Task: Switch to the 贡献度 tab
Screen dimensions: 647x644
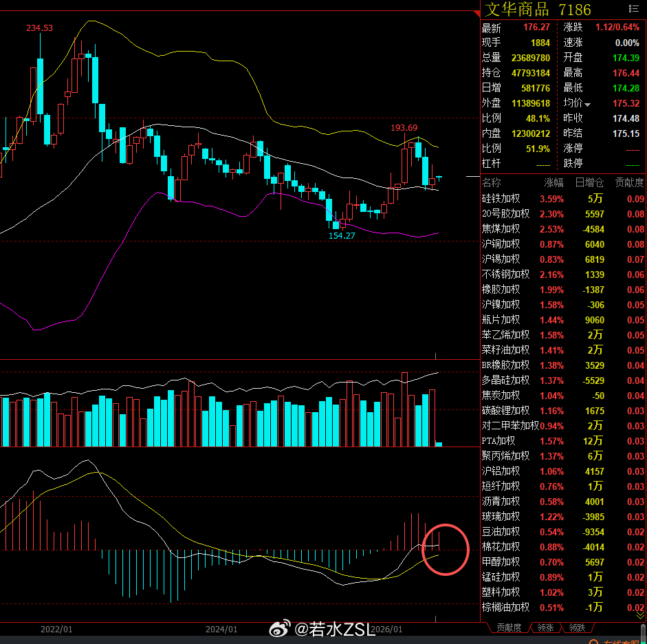Action: click(509, 627)
